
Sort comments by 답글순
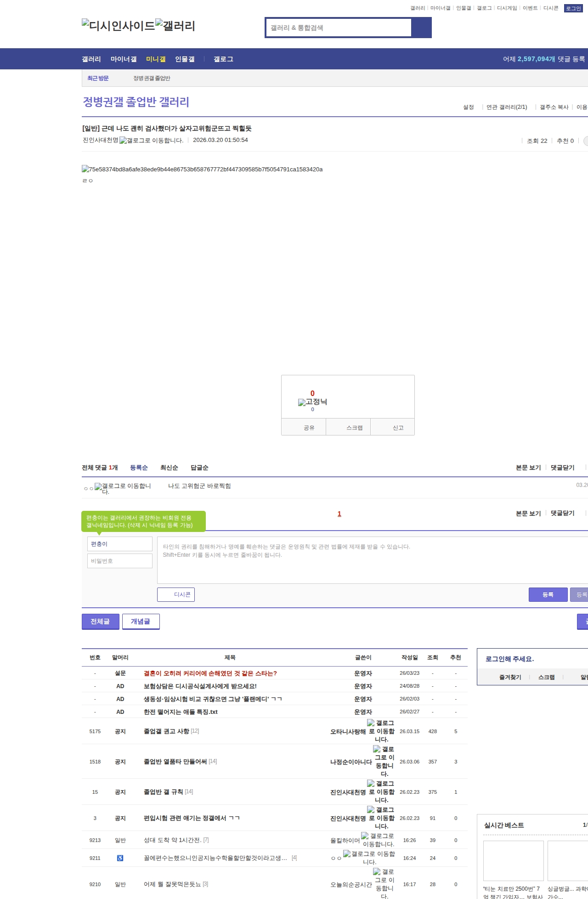tap(199, 468)
